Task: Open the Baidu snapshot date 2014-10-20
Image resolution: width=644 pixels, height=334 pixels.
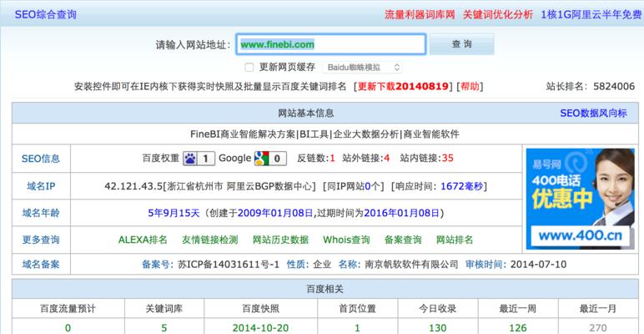Action: coord(260,328)
